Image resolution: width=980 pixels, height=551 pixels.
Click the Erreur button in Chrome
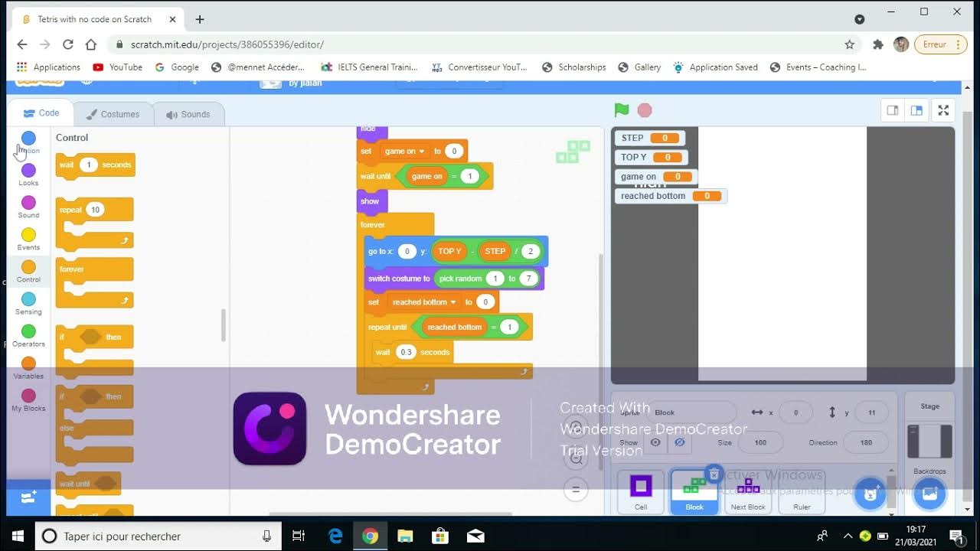click(x=941, y=44)
